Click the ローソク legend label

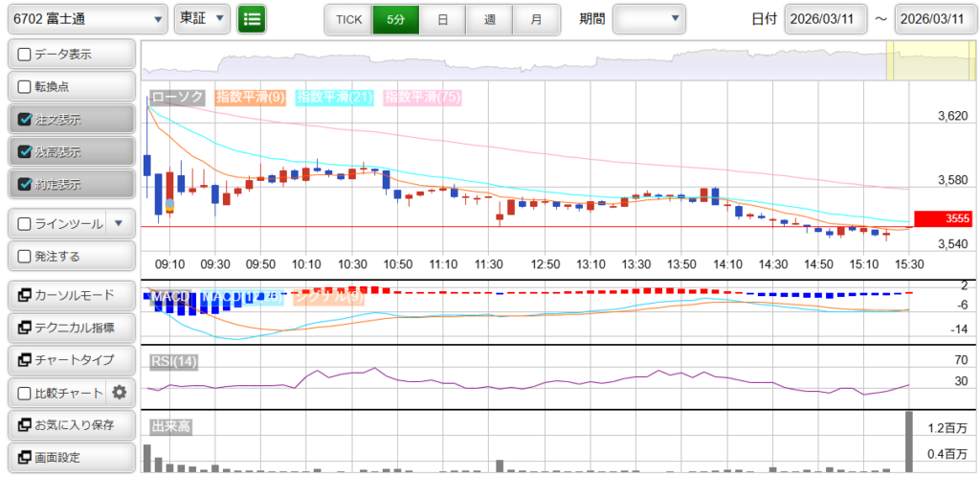[x=178, y=97]
